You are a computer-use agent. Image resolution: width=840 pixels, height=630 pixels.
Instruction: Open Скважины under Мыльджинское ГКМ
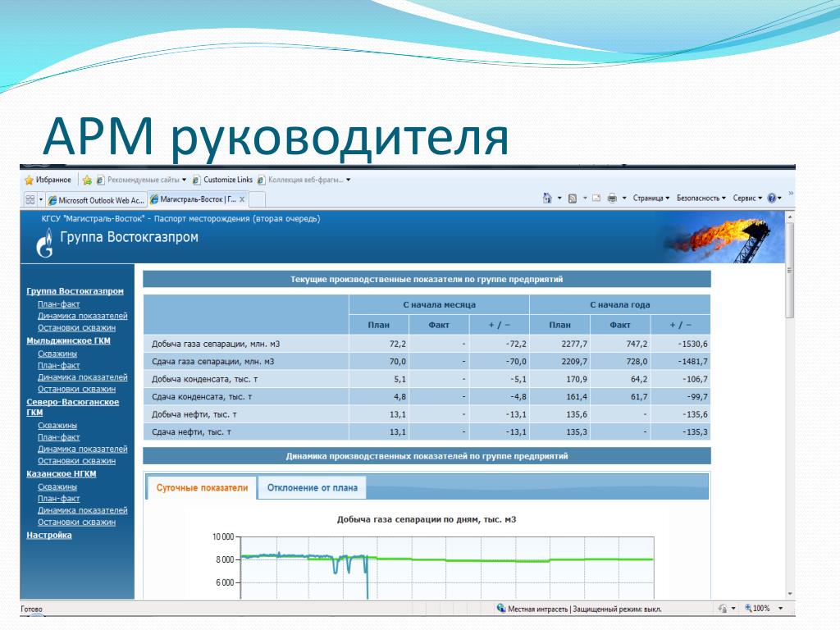pos(57,354)
